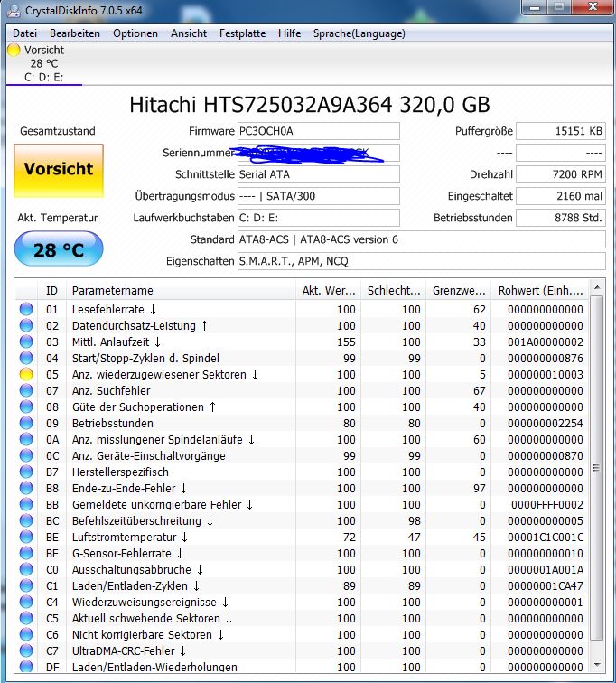Click status icon for G-Sensor-Fehlerrate row
The height and width of the screenshot is (683, 616).
tap(26, 553)
